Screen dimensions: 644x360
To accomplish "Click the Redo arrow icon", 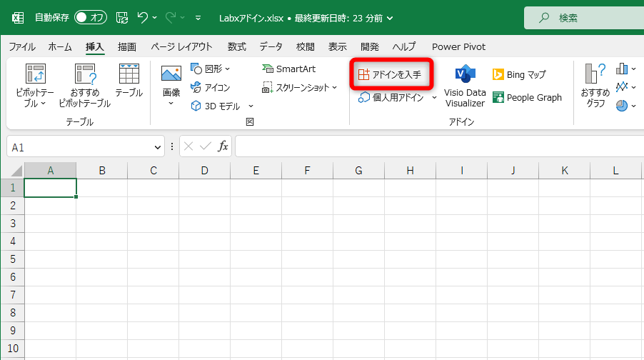I will click(x=171, y=18).
